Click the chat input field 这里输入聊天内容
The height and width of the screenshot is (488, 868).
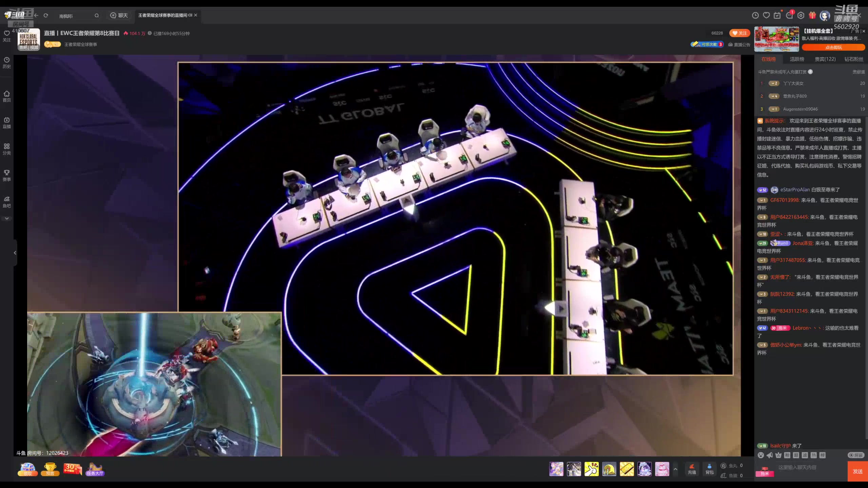tap(810, 468)
